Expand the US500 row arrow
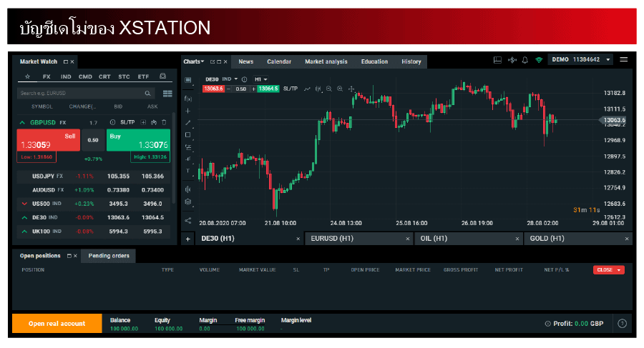Screen dimensions: 644x348 point(24,204)
